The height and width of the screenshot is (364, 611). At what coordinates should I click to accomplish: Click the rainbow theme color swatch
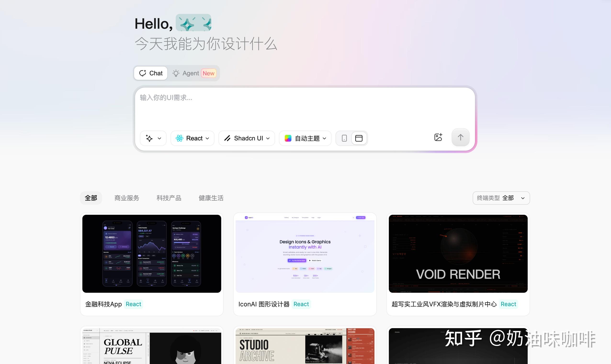tap(288, 138)
